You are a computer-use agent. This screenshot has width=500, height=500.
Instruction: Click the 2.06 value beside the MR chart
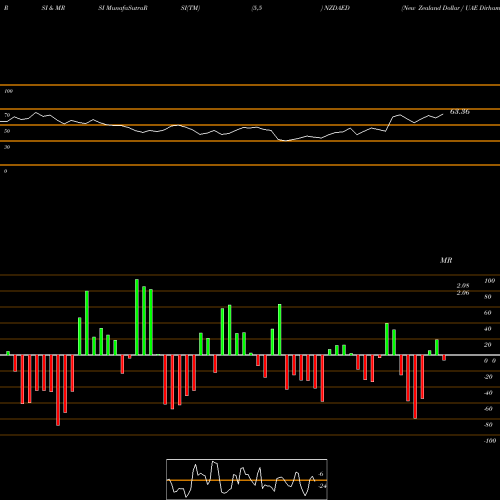click(463, 293)
